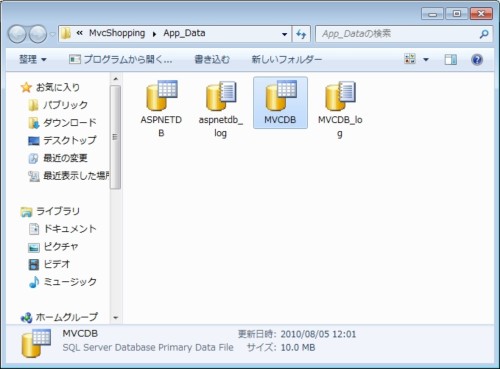The image size is (500, 369).
Task: Open ダウンロード in favorites
Action: tap(62, 123)
